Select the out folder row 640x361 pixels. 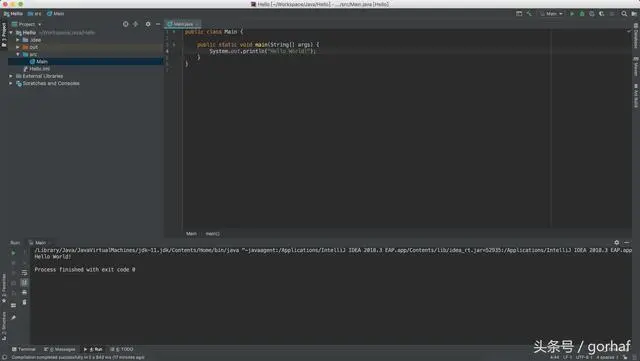click(x=86, y=47)
